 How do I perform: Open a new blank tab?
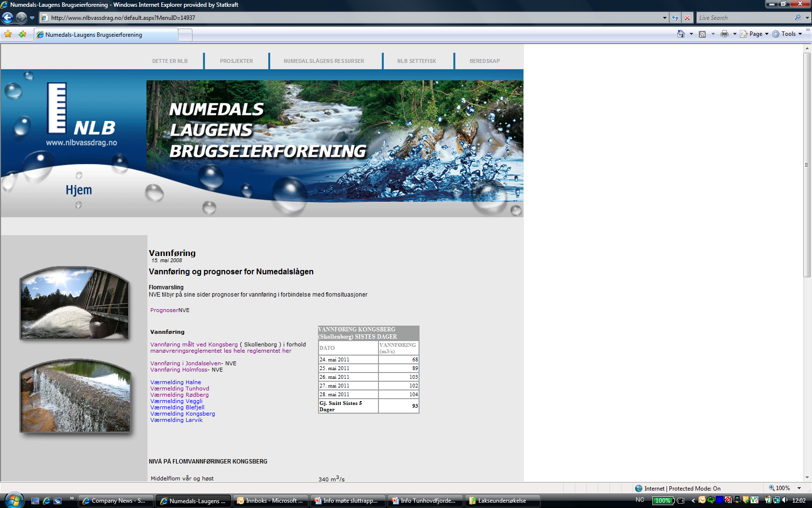click(x=185, y=35)
